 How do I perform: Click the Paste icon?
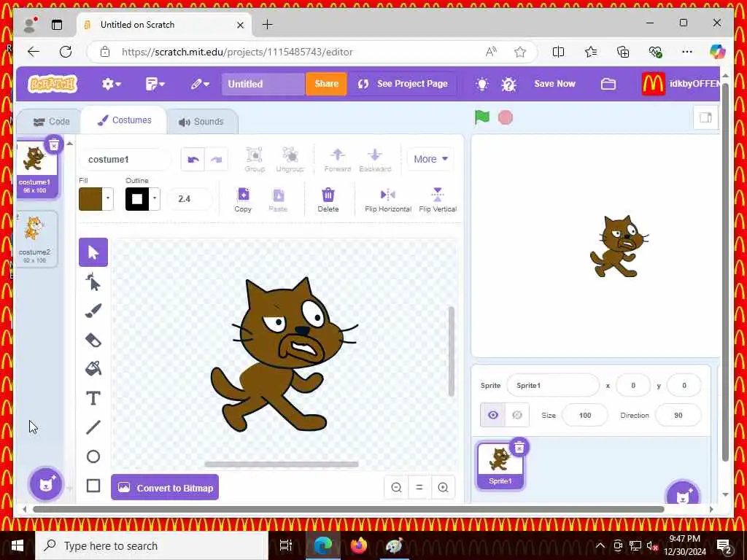(x=278, y=200)
